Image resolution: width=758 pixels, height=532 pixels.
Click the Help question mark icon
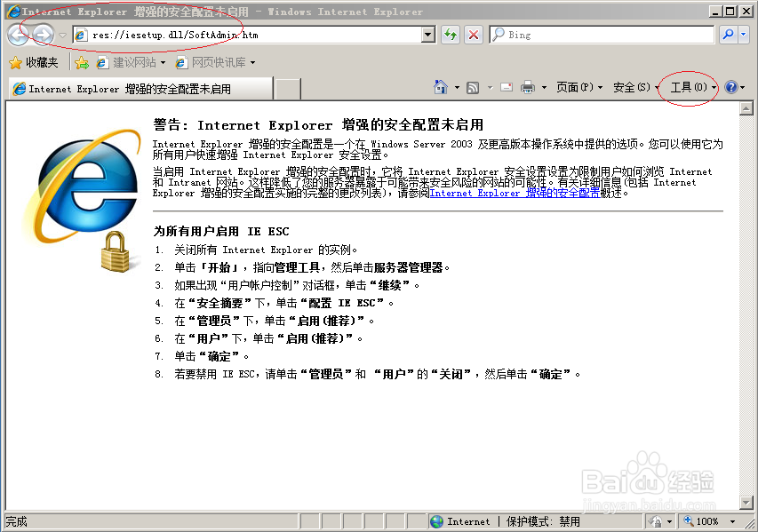click(x=731, y=87)
